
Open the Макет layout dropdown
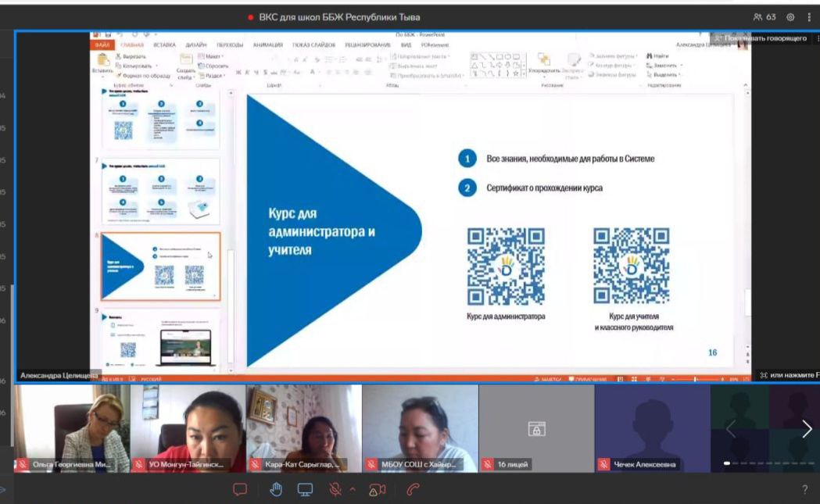[x=211, y=56]
